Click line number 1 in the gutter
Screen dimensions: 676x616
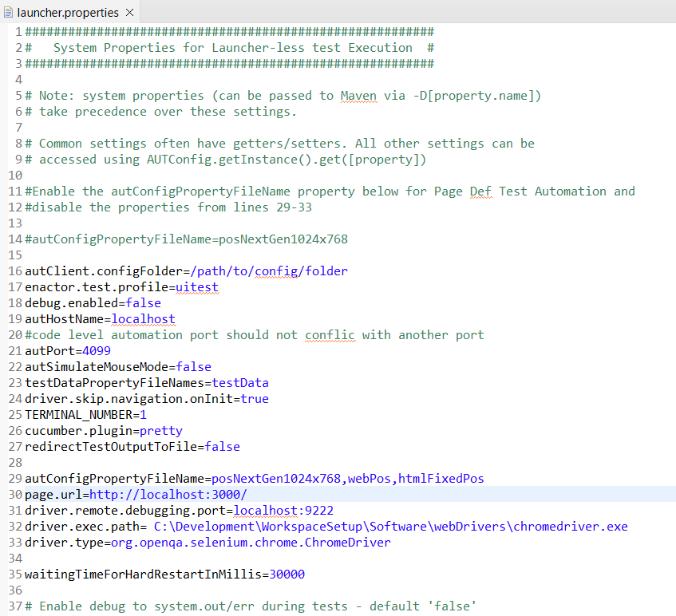click(18, 32)
